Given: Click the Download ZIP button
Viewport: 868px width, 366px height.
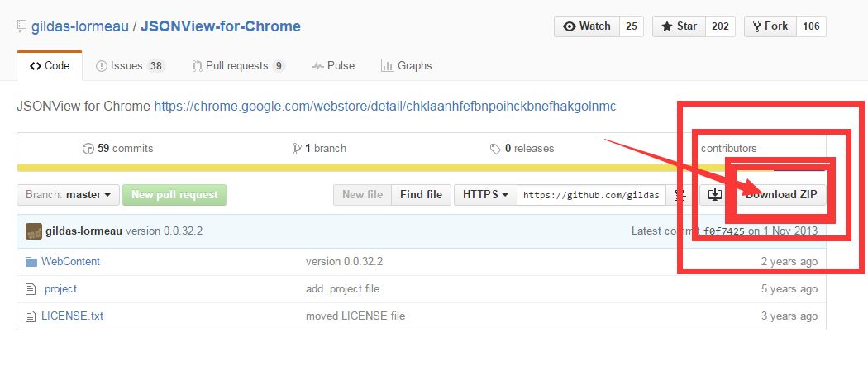Looking at the screenshot, I should coord(781,195).
